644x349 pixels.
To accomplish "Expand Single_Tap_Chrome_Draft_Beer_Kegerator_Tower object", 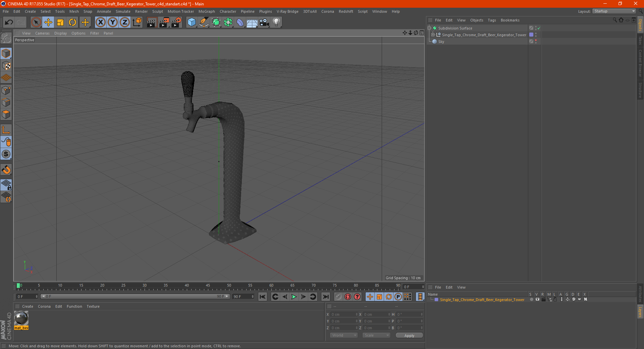I will (x=433, y=35).
